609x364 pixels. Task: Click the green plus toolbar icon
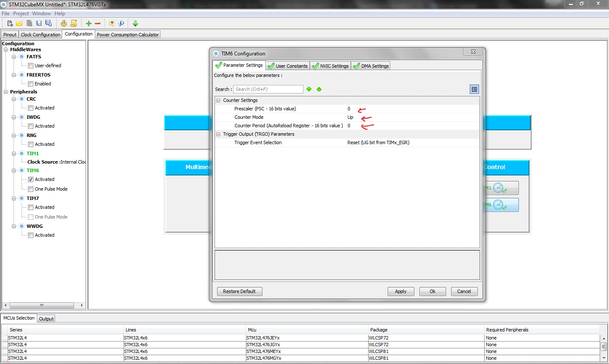point(88,24)
